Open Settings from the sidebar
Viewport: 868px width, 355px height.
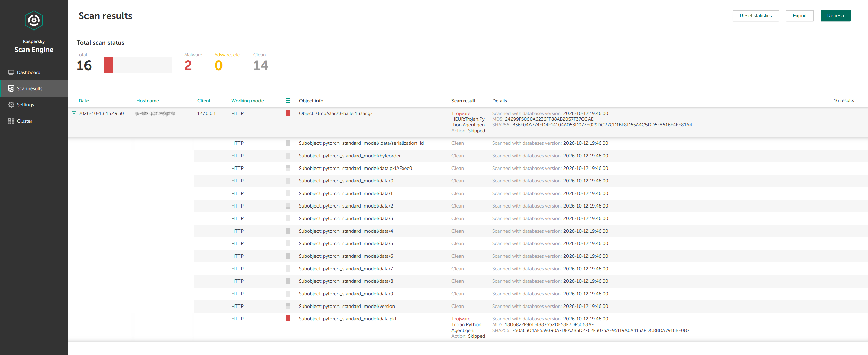[x=34, y=105]
